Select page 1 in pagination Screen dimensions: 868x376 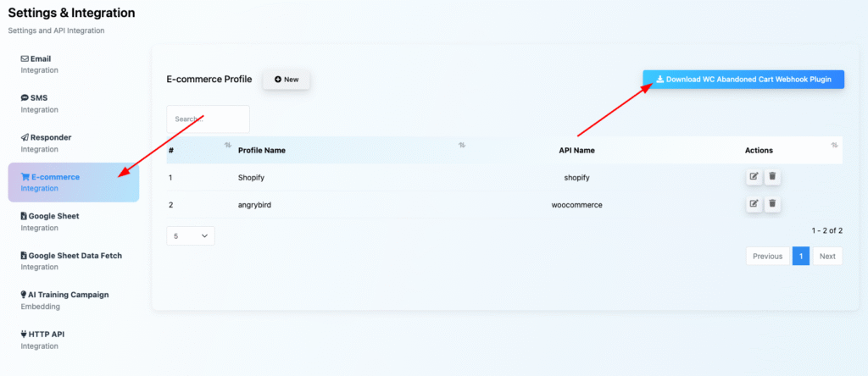pos(801,256)
